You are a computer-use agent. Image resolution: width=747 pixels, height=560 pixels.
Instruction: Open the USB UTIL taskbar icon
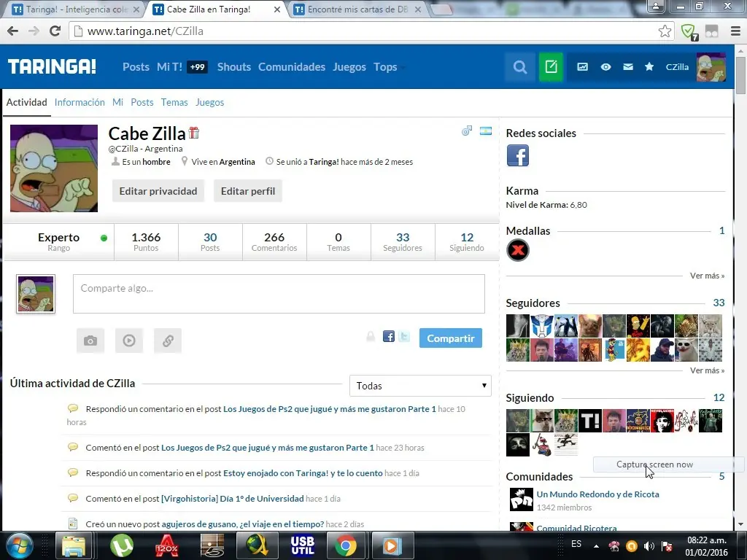tap(303, 545)
